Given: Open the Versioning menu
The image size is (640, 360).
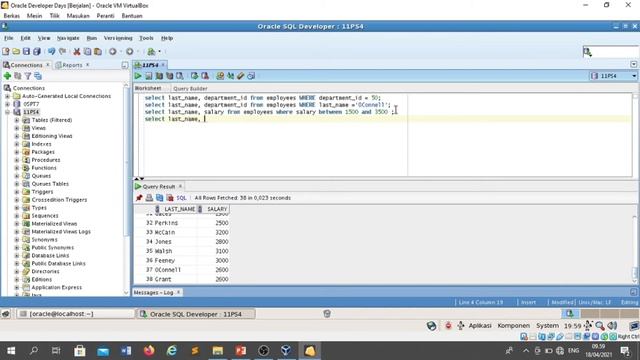Looking at the screenshot, I should tap(118, 38).
